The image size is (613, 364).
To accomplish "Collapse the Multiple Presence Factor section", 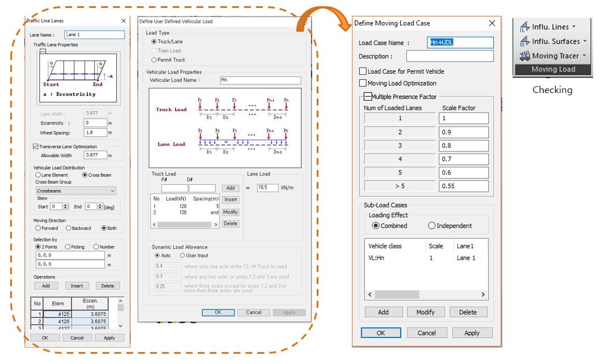I will (x=367, y=96).
